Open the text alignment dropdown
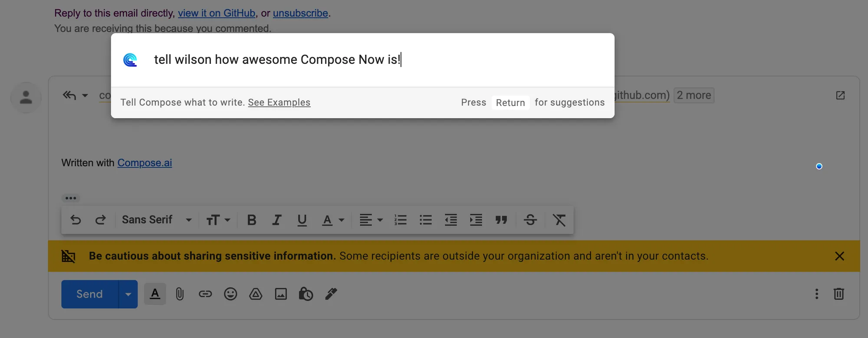The width and height of the screenshot is (868, 338). pos(370,220)
